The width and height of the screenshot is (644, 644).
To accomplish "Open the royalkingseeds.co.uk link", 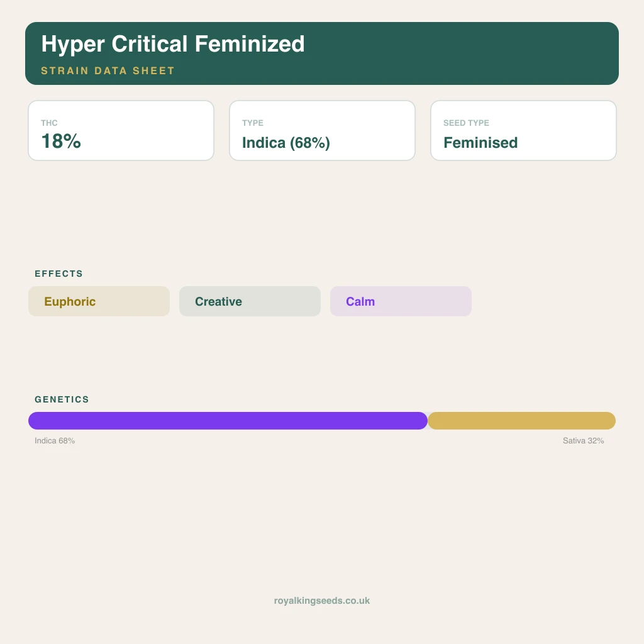I will 322,601.
